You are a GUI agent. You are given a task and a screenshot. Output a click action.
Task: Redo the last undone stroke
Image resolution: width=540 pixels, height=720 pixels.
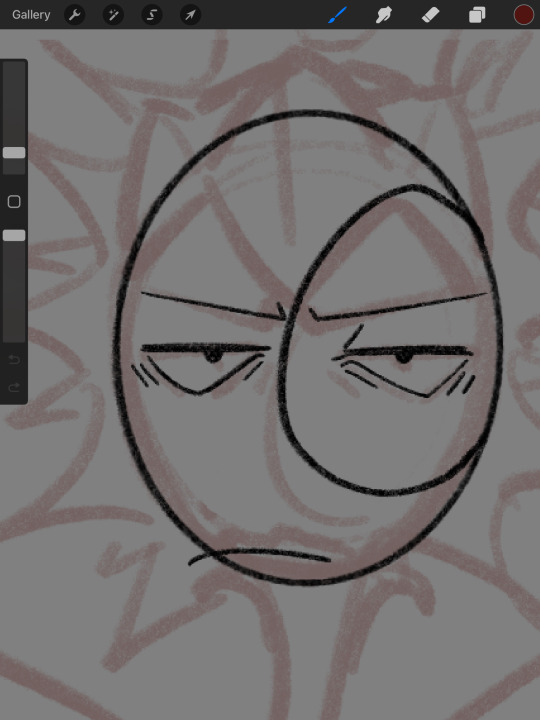click(x=14, y=388)
